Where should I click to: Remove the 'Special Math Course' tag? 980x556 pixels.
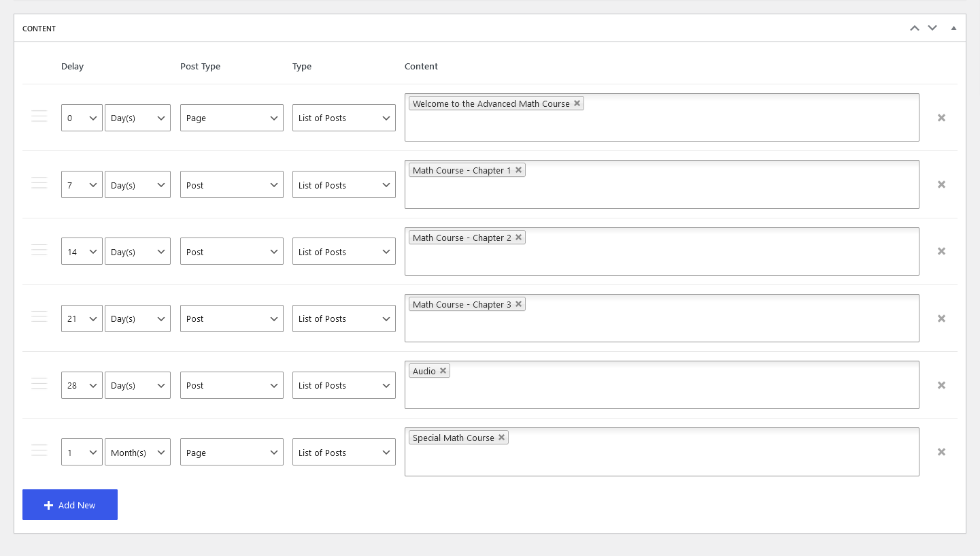501,438
